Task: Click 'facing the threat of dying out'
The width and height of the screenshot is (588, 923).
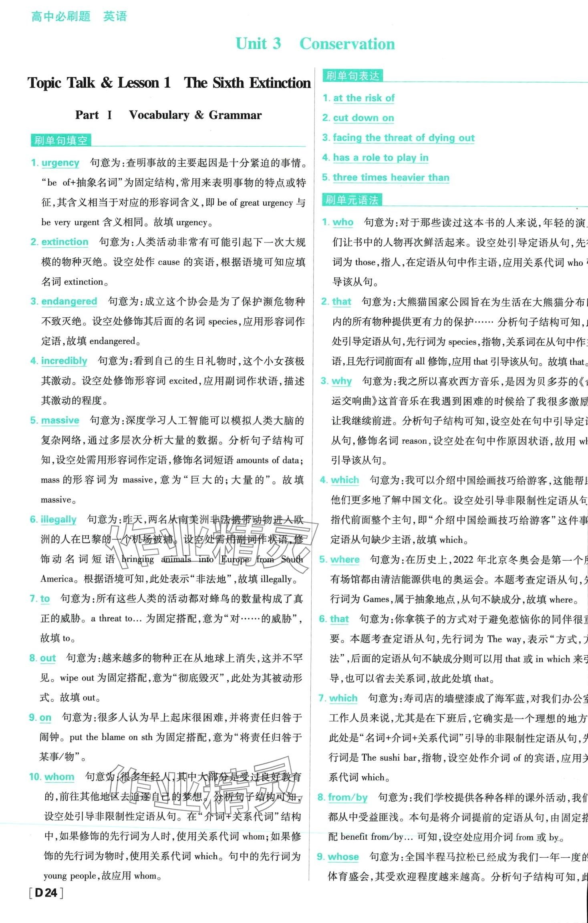Action: pos(403,138)
